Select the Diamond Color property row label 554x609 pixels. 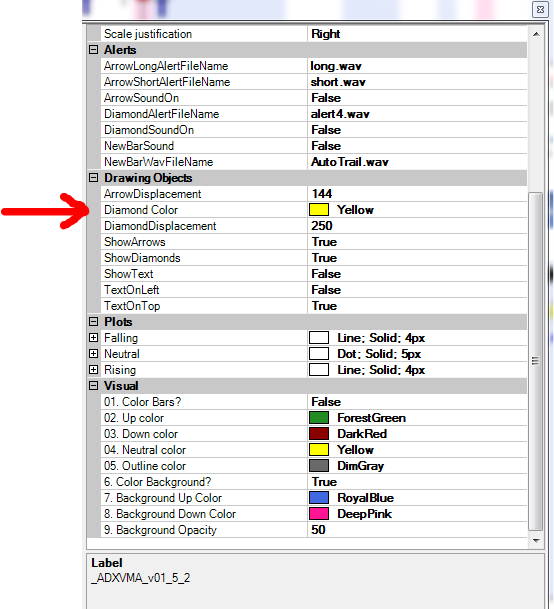(141, 210)
